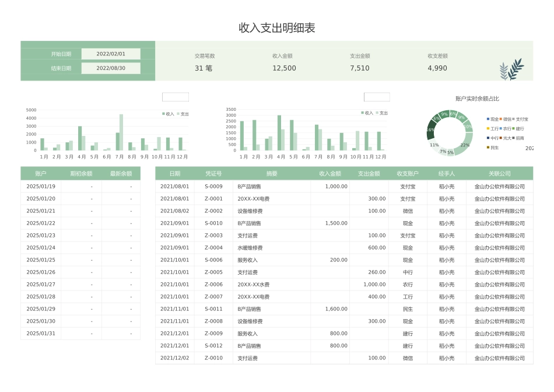Select the 水暖维修费 summary cell

[x=272, y=248]
